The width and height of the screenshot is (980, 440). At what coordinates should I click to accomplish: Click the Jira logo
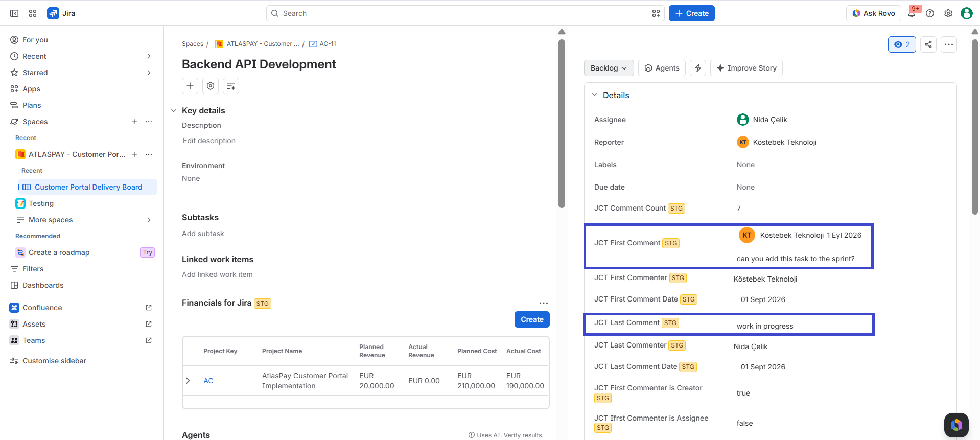pyautogui.click(x=61, y=13)
